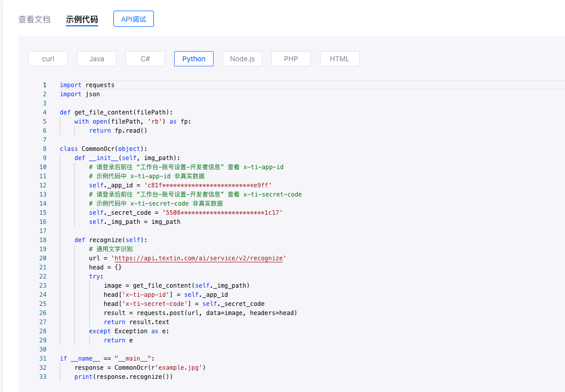The height and width of the screenshot is (392, 565).
Task: Click the 'def recognize(self)' definition line
Action: (110, 240)
